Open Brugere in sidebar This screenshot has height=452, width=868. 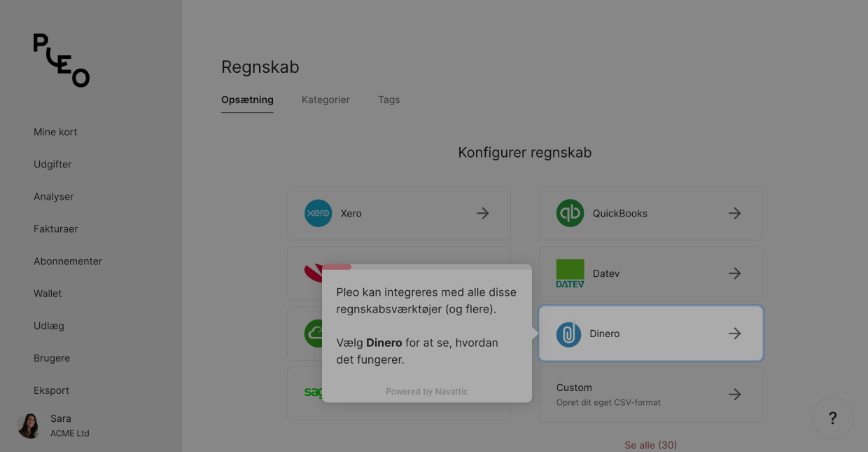point(52,358)
